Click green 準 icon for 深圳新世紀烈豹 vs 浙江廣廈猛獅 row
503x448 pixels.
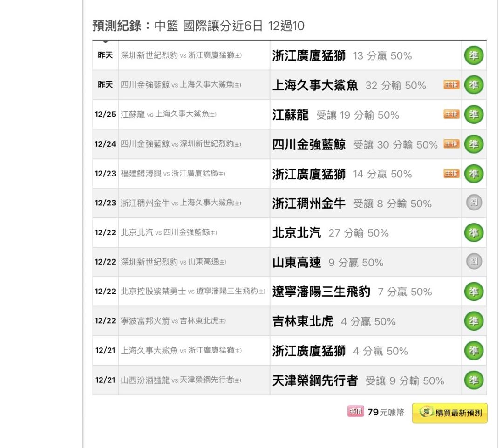coord(474,56)
